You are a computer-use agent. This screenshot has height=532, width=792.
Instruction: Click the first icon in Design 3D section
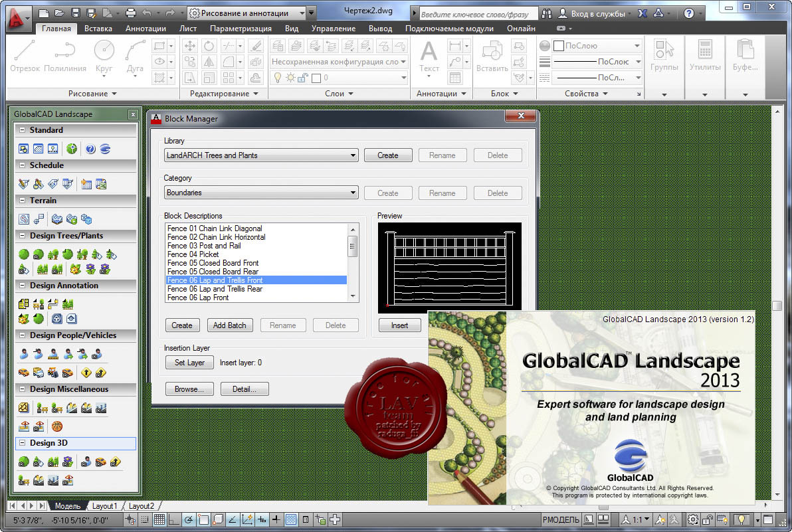24,462
